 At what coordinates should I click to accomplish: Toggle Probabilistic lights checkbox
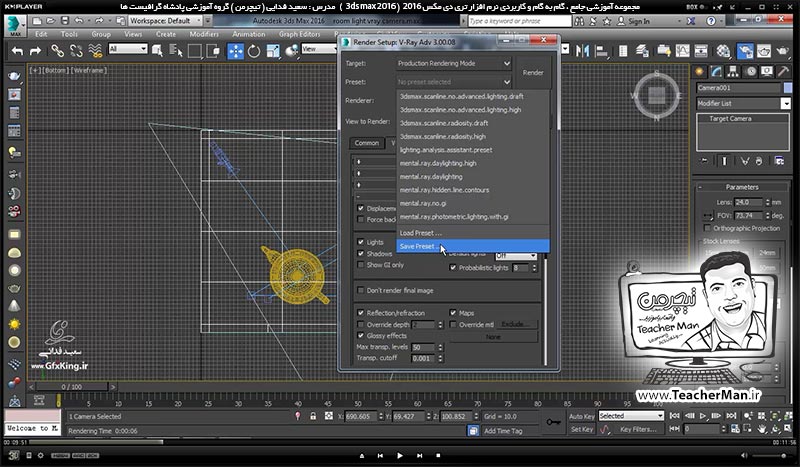453,267
